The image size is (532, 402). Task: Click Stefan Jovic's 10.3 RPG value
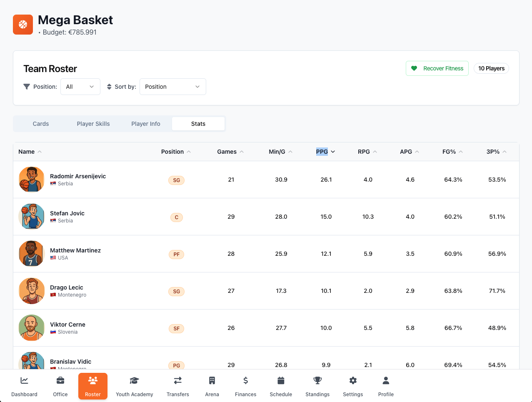tap(368, 217)
